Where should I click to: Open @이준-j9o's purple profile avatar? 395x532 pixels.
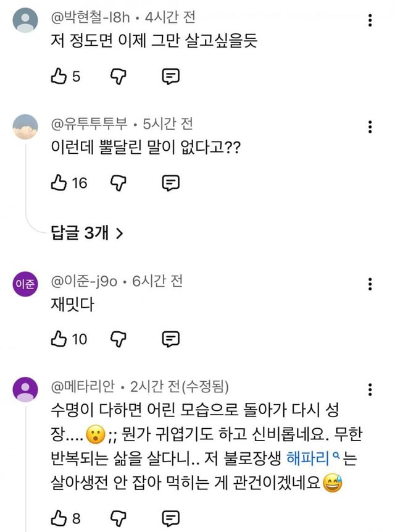click(26, 284)
